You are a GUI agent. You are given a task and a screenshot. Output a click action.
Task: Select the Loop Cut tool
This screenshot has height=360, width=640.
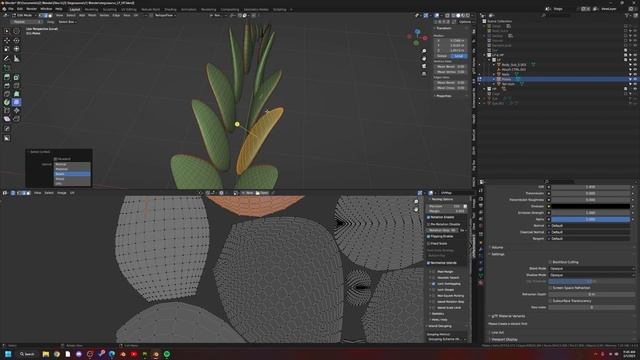click(x=16, y=86)
